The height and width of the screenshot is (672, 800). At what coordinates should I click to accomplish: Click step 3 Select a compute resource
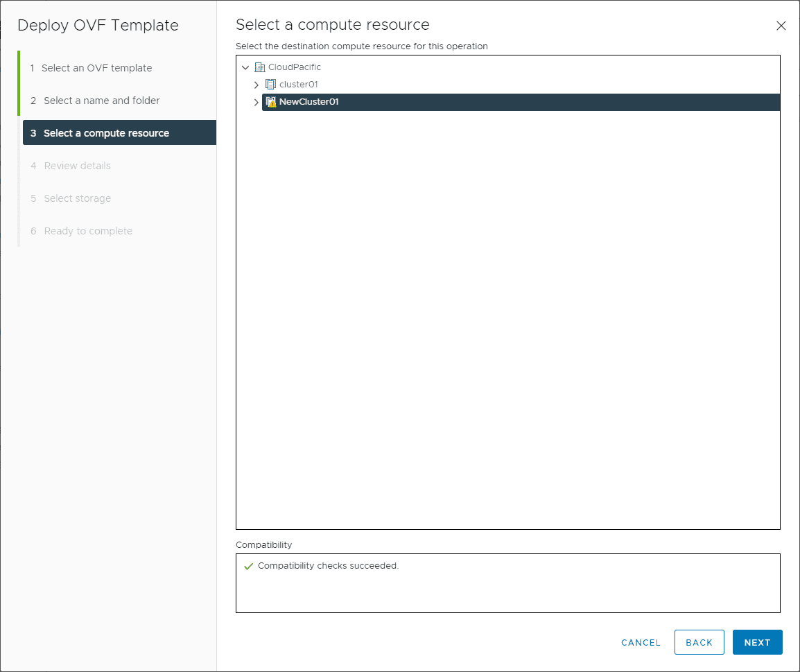point(106,133)
